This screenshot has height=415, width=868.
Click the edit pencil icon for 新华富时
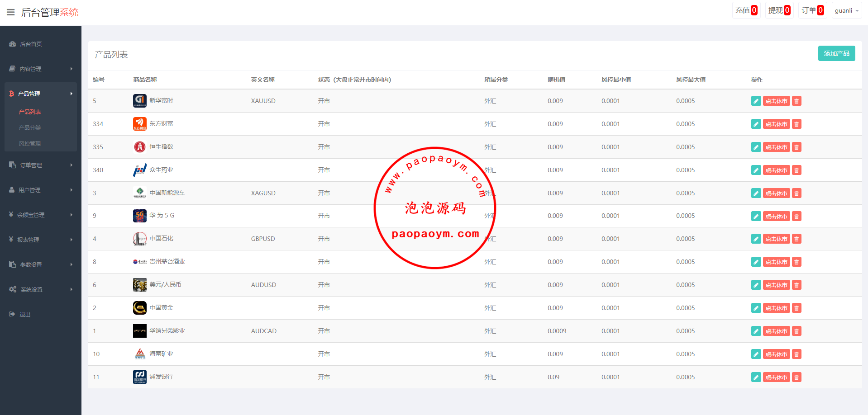coord(756,101)
